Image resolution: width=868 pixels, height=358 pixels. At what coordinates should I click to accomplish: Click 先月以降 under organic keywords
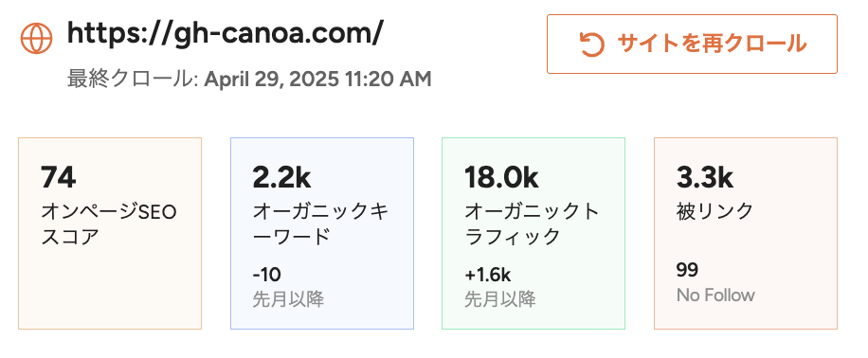[288, 299]
